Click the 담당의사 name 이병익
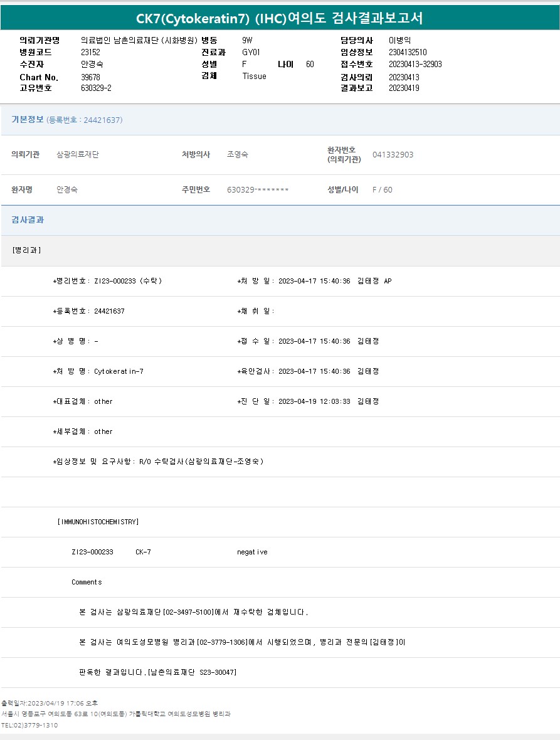The height and width of the screenshot is (740, 560). [400, 40]
